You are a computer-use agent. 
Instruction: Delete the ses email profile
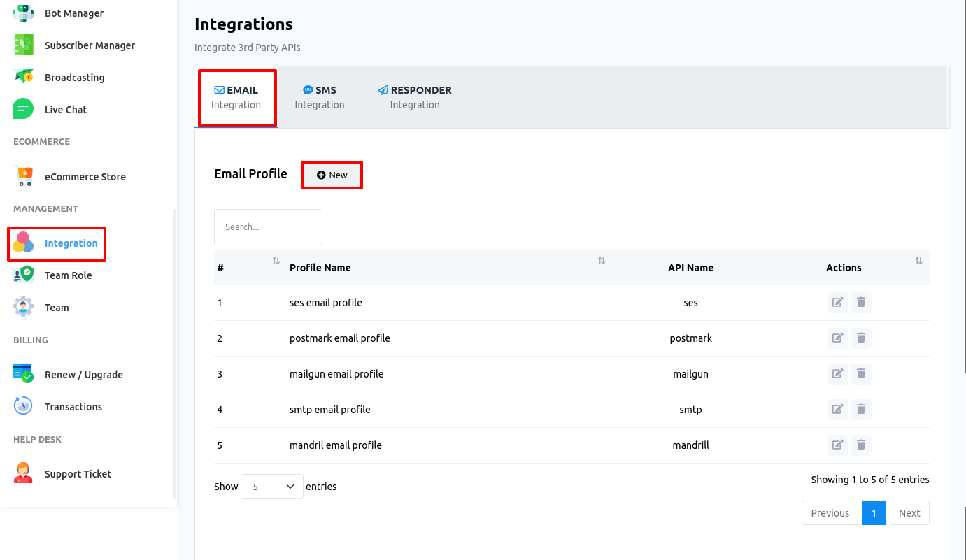861,302
